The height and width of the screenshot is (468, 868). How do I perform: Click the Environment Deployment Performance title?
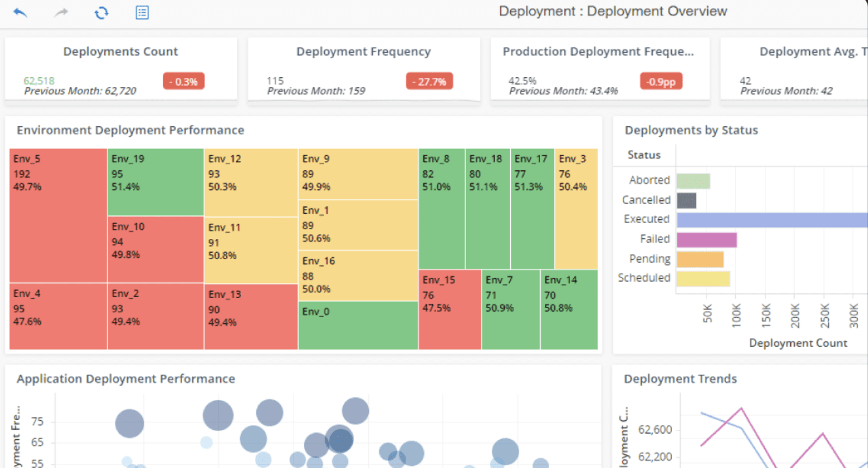click(x=131, y=130)
